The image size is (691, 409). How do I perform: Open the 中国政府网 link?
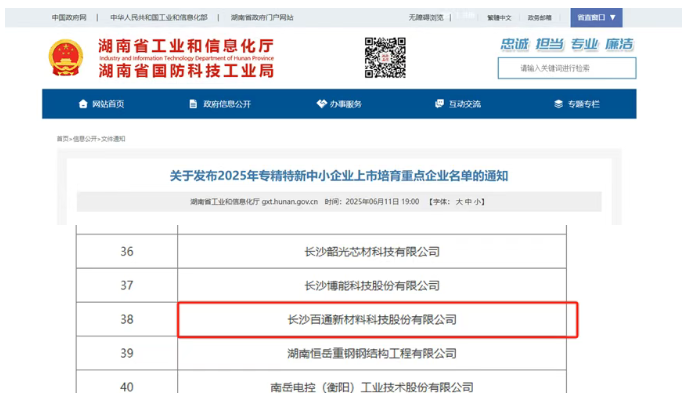(69, 18)
